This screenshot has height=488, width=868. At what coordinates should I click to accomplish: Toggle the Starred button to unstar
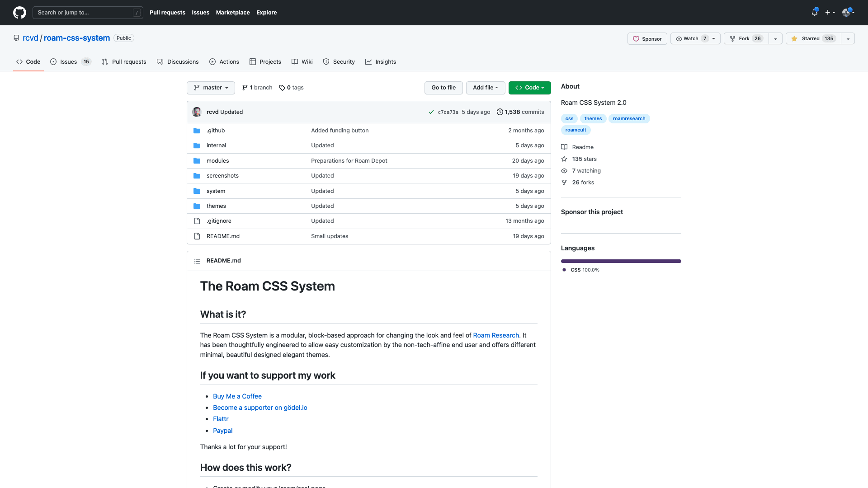point(813,39)
